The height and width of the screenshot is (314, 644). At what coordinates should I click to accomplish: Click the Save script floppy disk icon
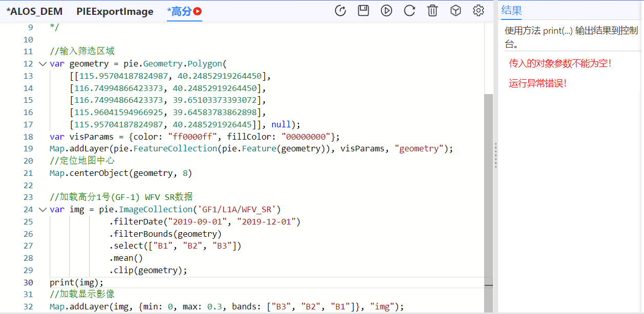point(363,10)
